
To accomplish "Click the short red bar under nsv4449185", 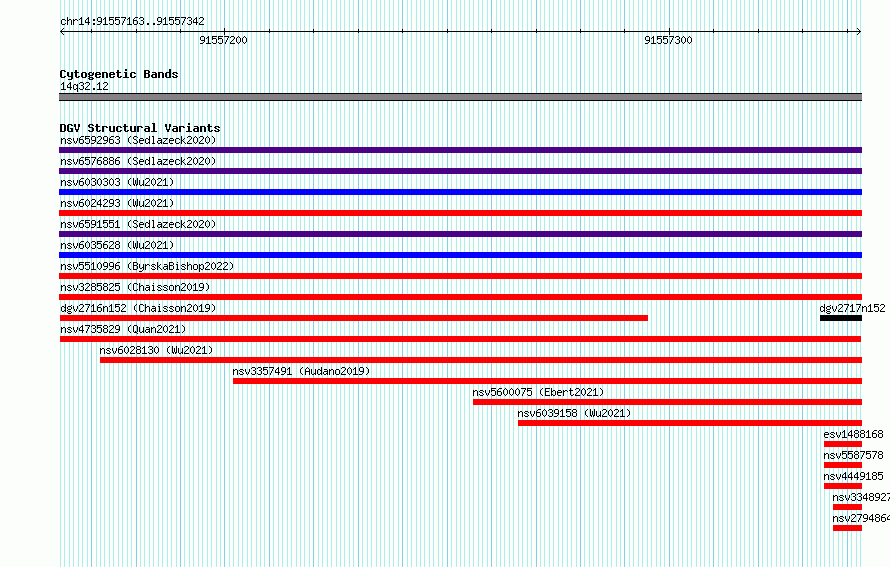I will click(x=843, y=486).
